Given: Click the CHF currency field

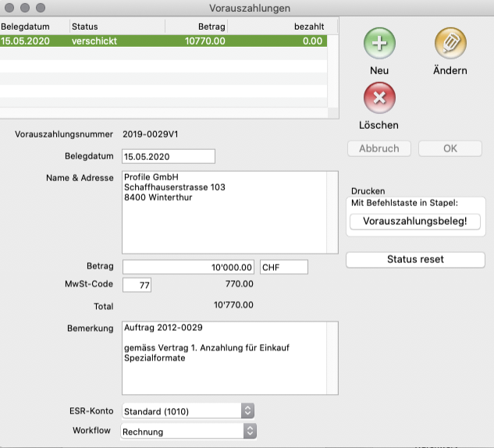Looking at the screenshot, I should 283,267.
